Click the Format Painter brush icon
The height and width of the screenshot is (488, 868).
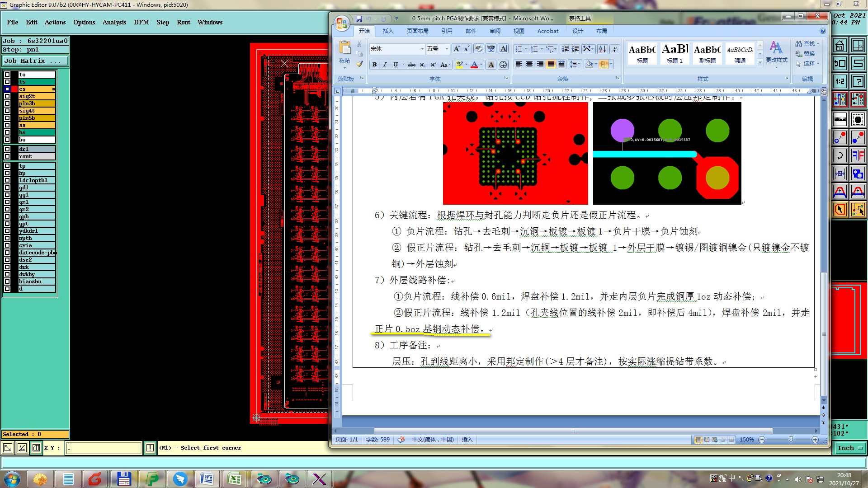[359, 64]
